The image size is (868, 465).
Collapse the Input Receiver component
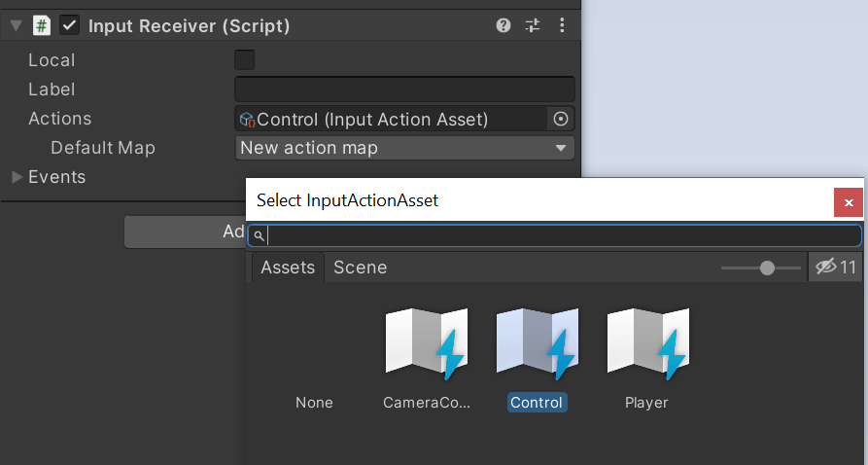pos(17,25)
